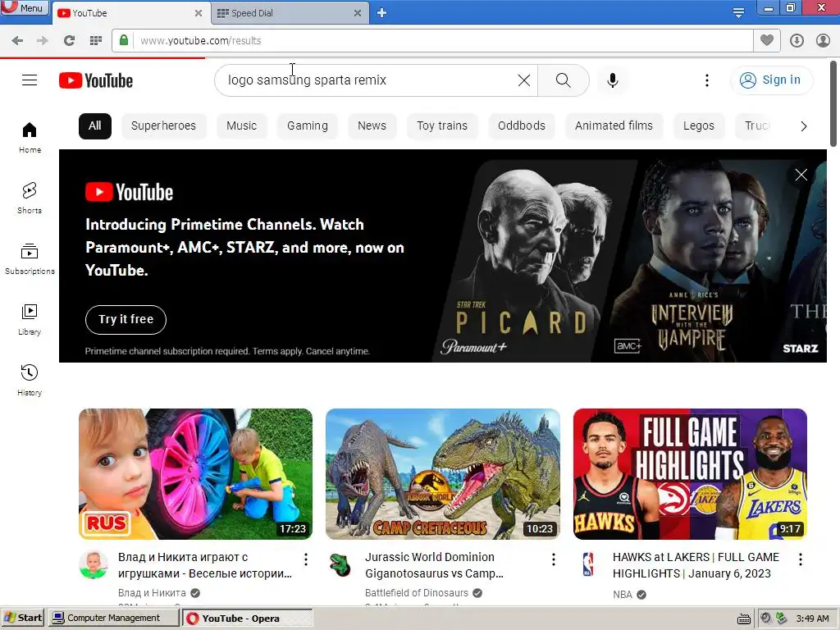This screenshot has height=630, width=840.
Task: Clear the search query with X
Action: coord(524,80)
